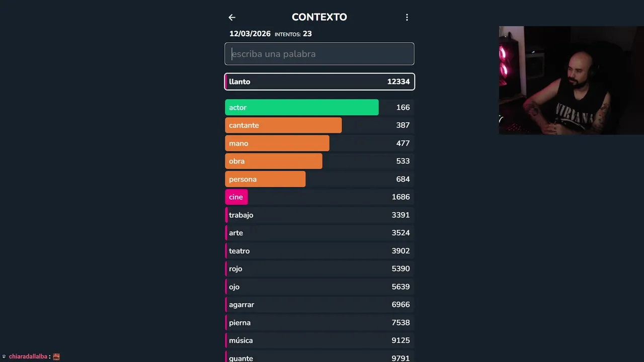644x362 pixels.
Task: Click the pierna guess entry
Action: [319, 323]
